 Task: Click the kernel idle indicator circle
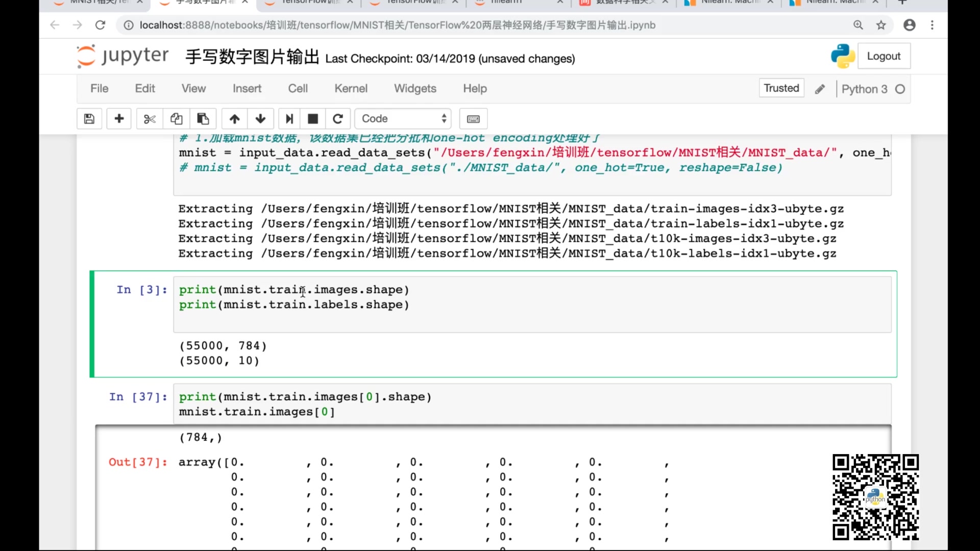coord(900,89)
